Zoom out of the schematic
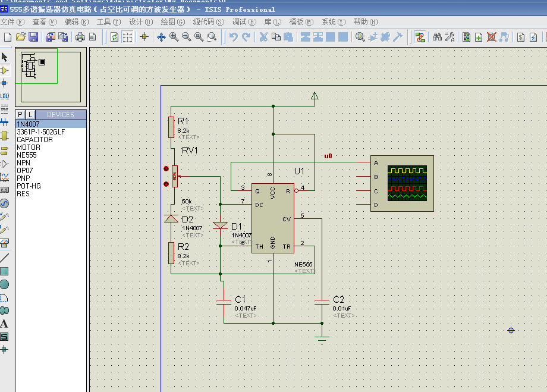 [186, 37]
